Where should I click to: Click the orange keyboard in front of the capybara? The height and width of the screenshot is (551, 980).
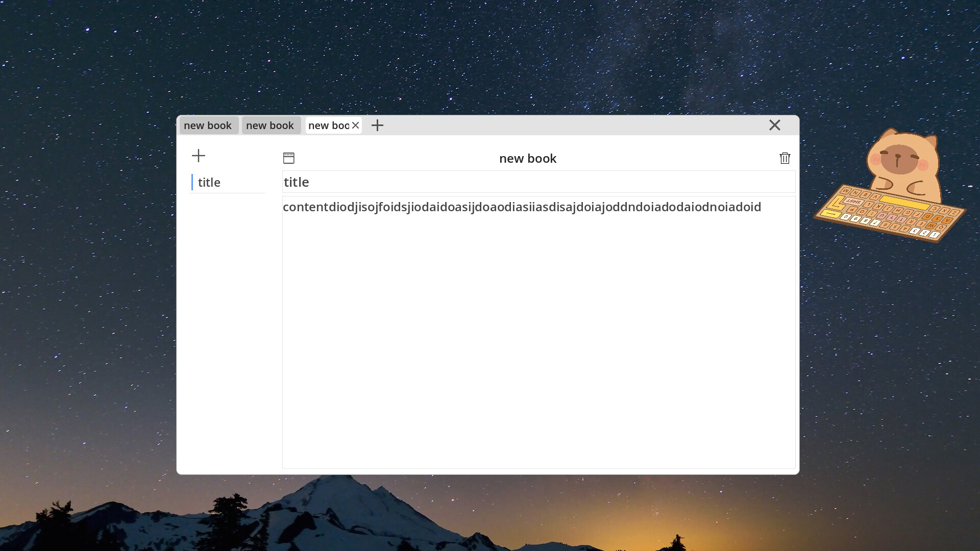pos(889,214)
